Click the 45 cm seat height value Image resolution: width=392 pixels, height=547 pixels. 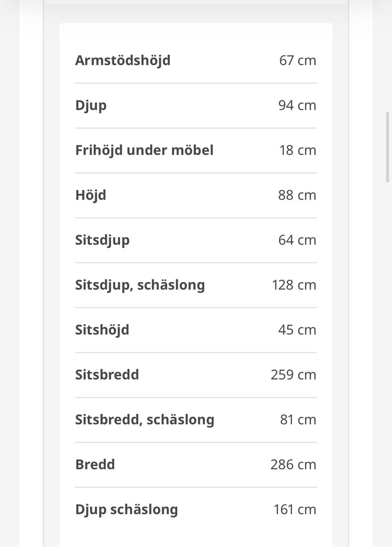(x=297, y=330)
